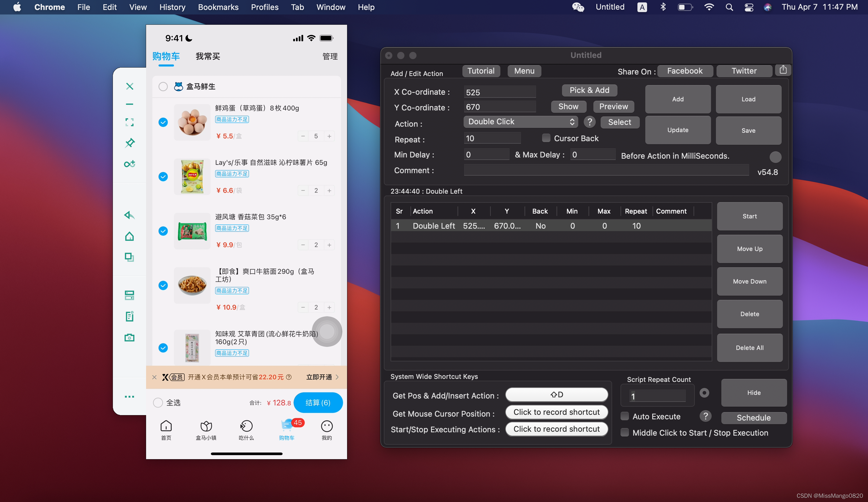Click the share icon next to Twitter
This screenshot has height=502, width=868.
coord(783,70)
